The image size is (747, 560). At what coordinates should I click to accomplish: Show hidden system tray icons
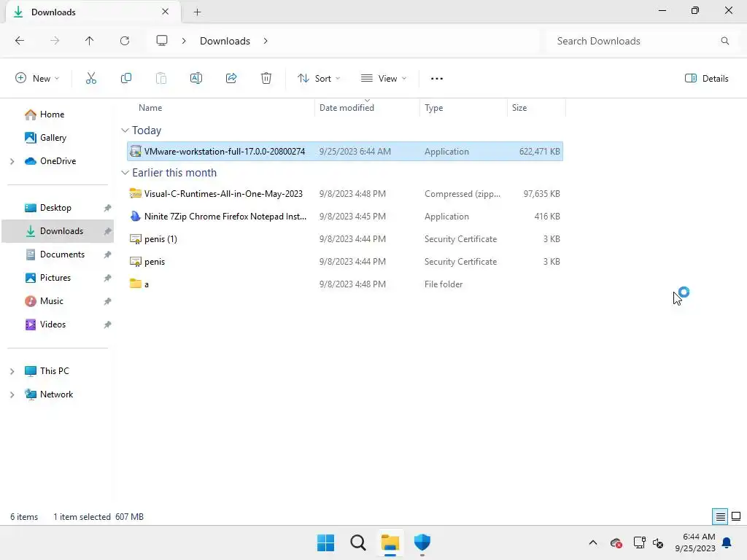[593, 542]
